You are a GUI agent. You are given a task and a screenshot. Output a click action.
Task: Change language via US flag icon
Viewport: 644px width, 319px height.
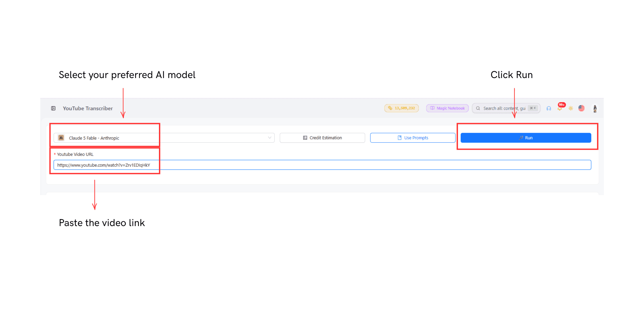pos(582,108)
